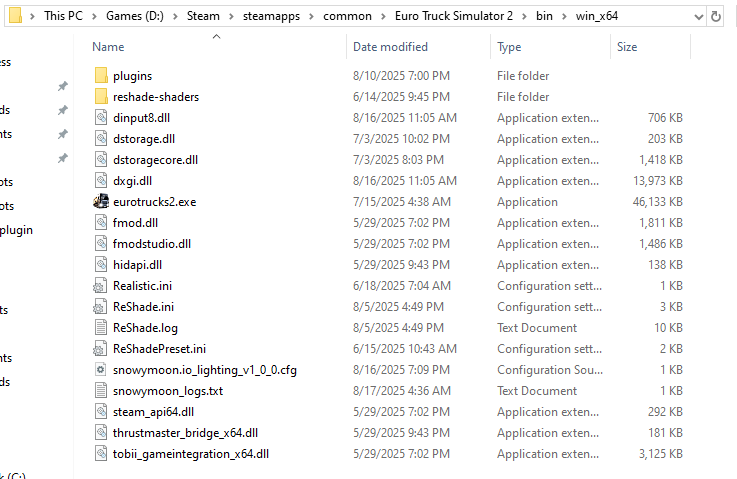The width and height of the screenshot is (737, 479).
Task: Refresh the folder with the reload button
Action: [715, 16]
